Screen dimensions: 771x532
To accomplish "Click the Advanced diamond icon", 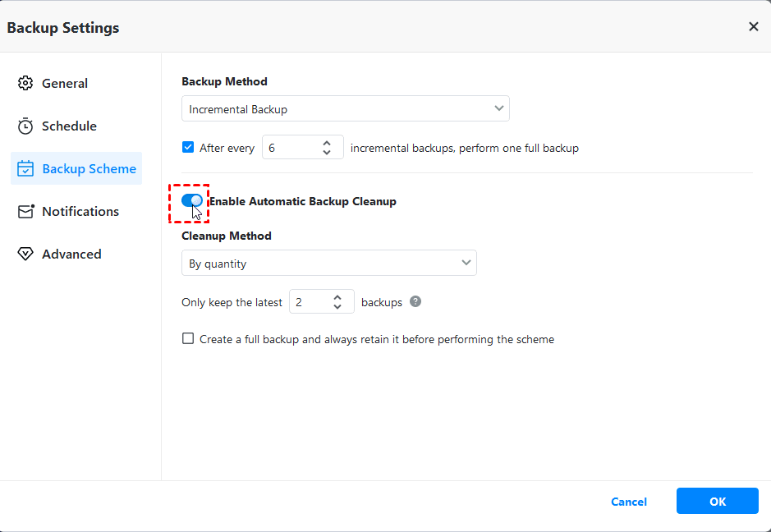I will click(25, 254).
